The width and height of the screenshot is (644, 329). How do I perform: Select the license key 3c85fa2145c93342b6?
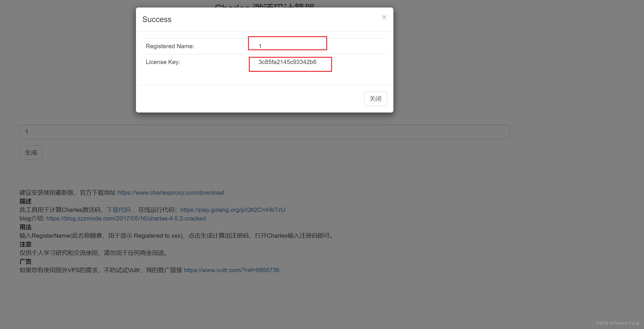(287, 62)
